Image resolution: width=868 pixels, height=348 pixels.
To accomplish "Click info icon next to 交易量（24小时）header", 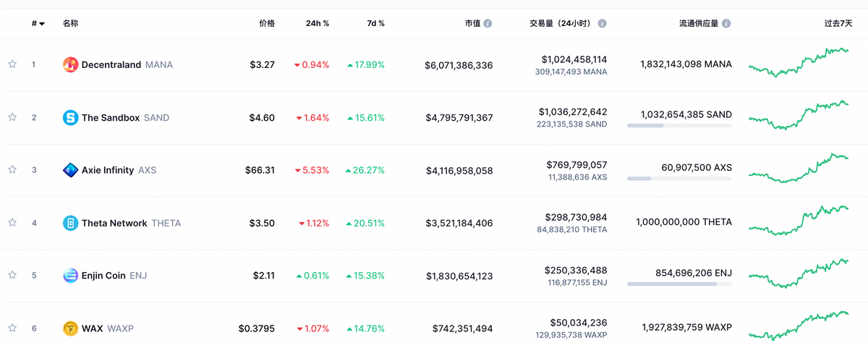I will (602, 23).
